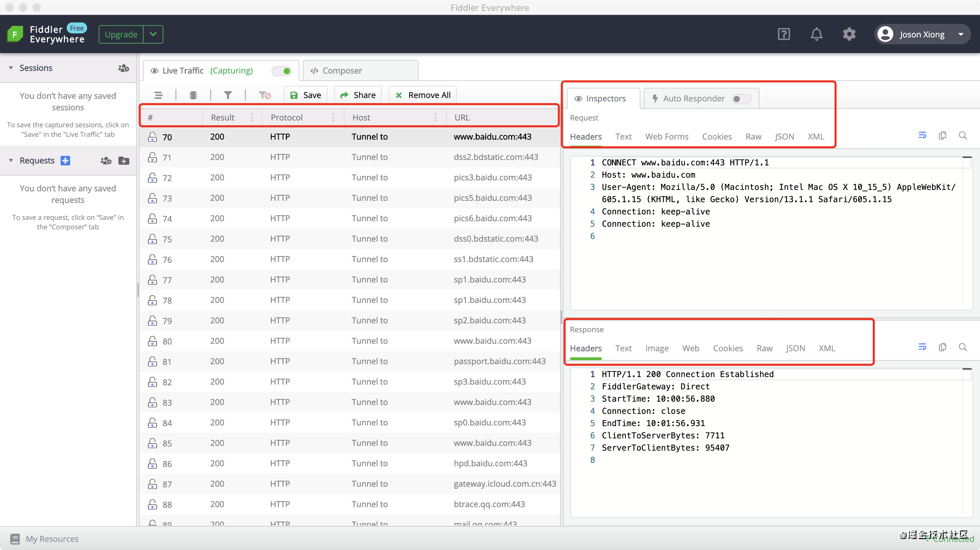Click the My Resources icon
Viewport: 980px width, 550px height.
pyautogui.click(x=15, y=538)
